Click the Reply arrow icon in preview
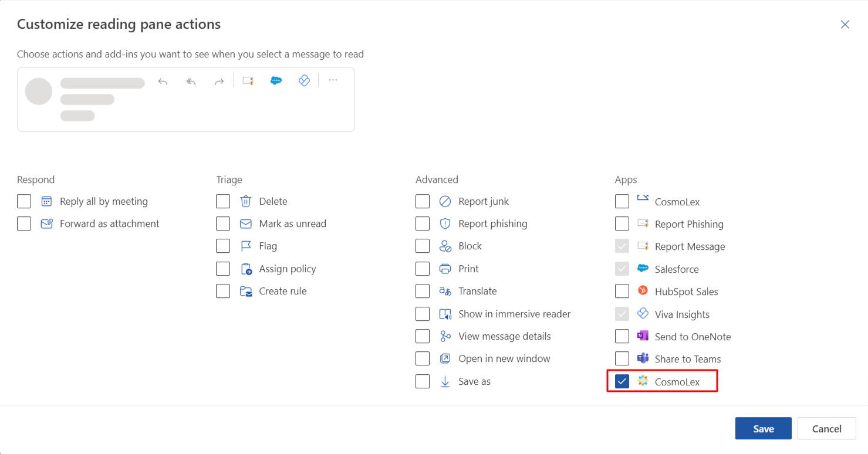 tap(163, 82)
